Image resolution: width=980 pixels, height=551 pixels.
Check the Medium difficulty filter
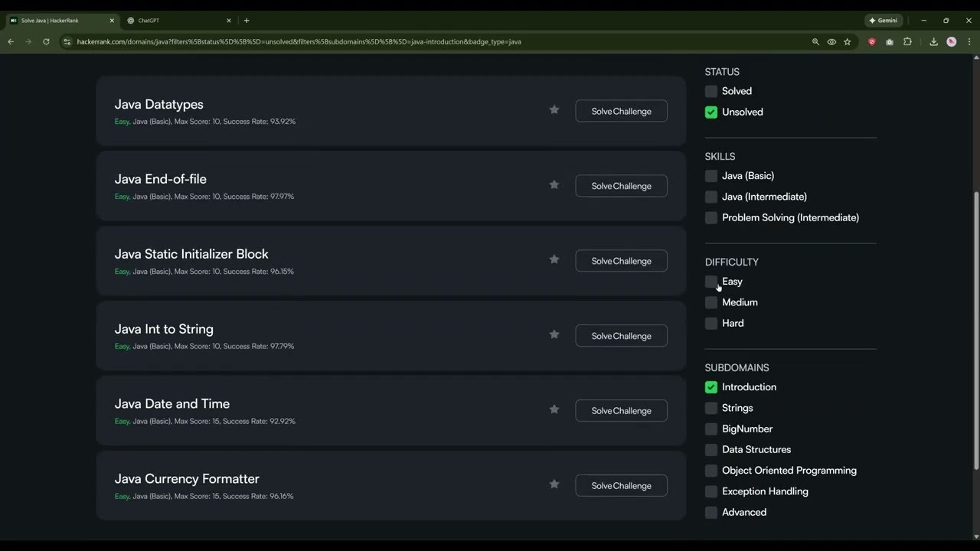pos(711,302)
